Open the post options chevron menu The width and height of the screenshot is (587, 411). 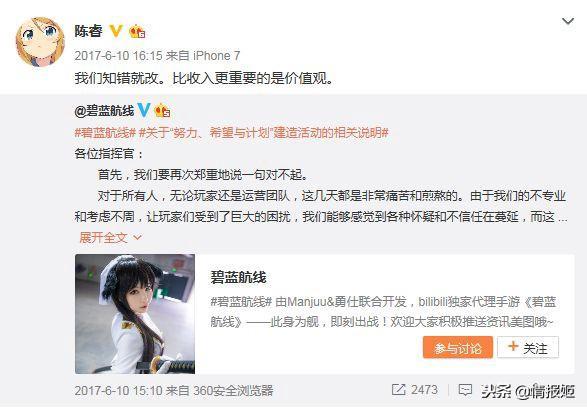coord(568,21)
